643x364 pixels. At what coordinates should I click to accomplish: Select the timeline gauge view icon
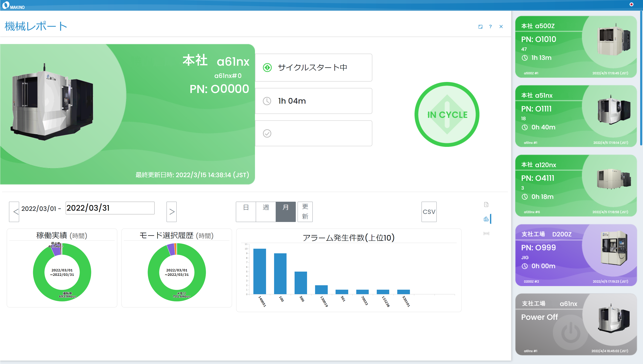486,233
